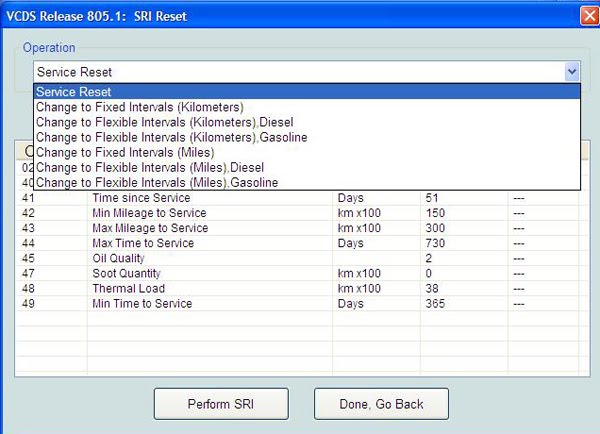Choose Flexible Intervals (Miles), Gasoline option
600x434 pixels.
pyautogui.click(x=307, y=183)
